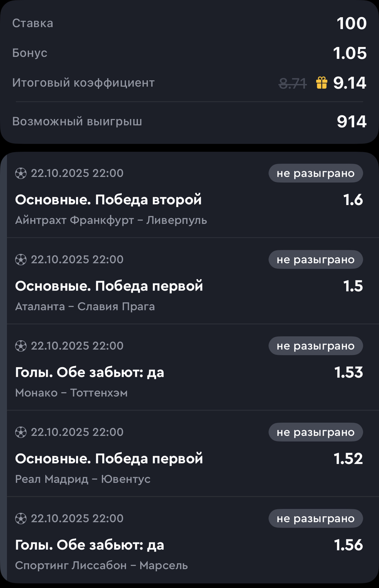The image size is (379, 588).
Task: Click the gift bonus icon near 9.14
Action: click(321, 83)
